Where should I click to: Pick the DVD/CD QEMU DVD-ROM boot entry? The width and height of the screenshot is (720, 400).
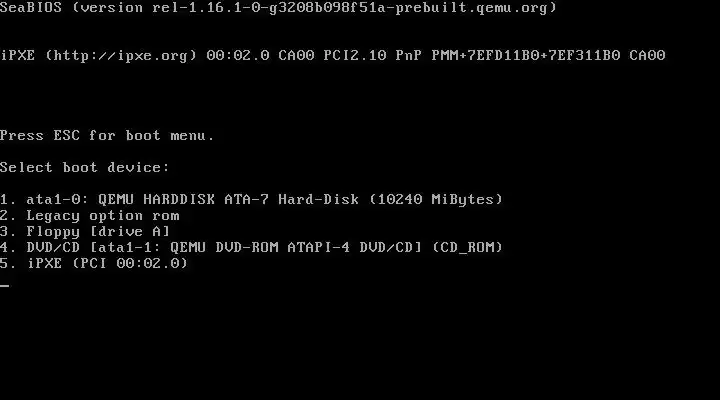coord(251,248)
